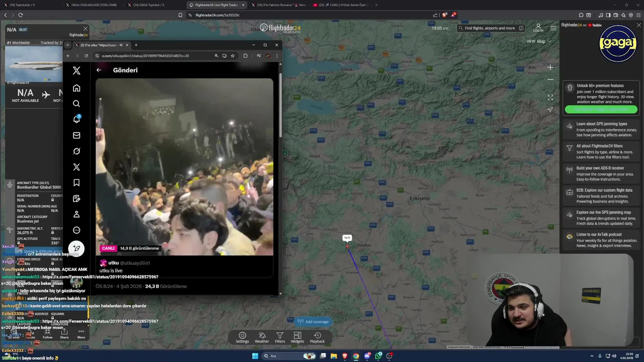Screen dimensions: 644x362
Task: Open Google Chrome from taskbar
Action: [x=356, y=356]
